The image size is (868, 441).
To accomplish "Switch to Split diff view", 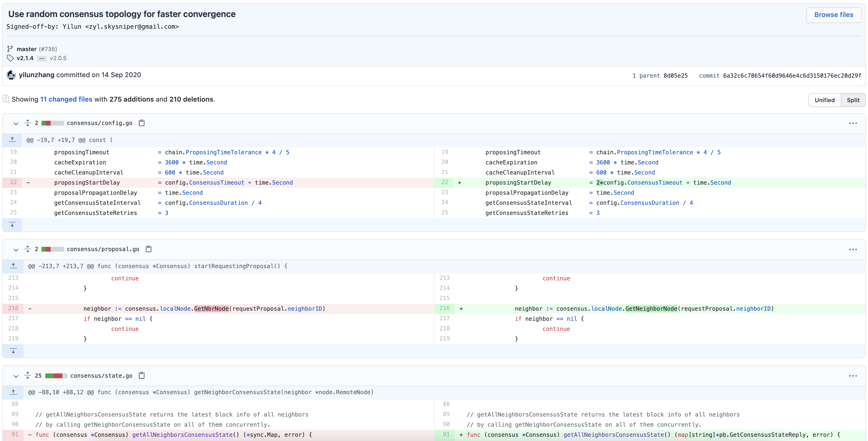I will click(853, 100).
